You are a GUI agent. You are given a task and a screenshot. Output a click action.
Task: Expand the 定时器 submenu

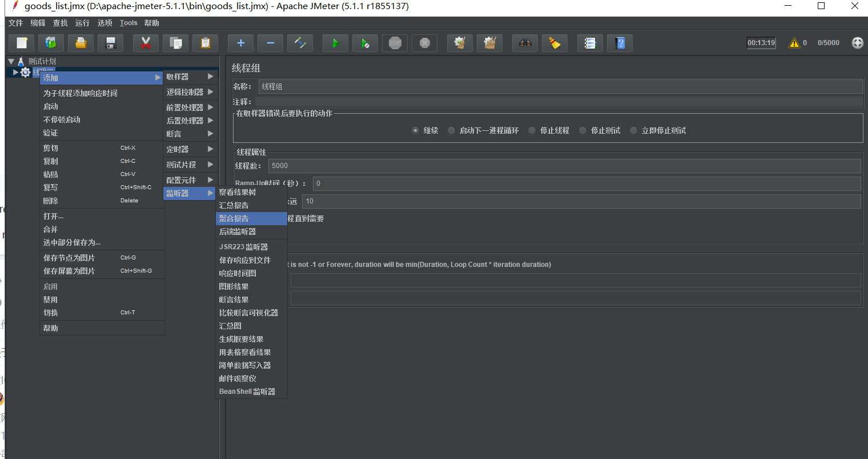(190, 149)
